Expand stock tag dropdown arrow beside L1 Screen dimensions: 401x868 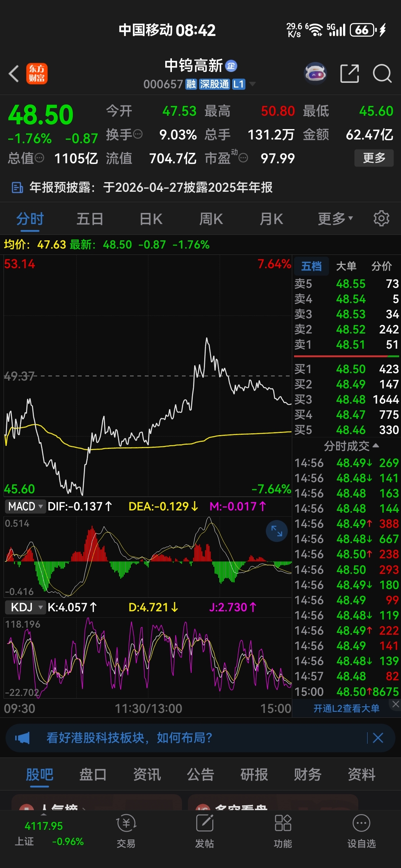click(252, 84)
